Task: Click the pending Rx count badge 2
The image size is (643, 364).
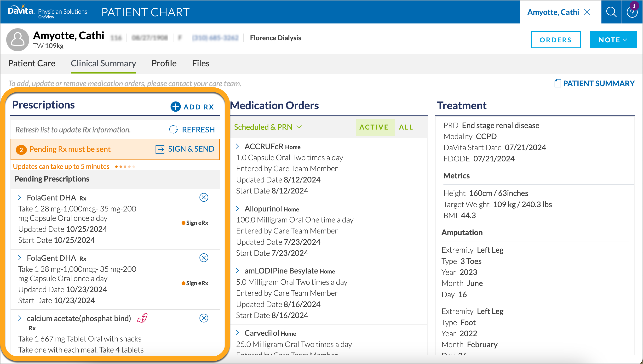Action: point(21,150)
